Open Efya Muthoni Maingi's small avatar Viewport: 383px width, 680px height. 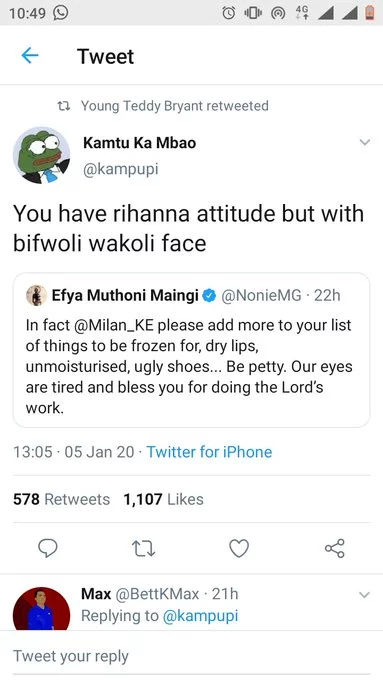(36, 296)
